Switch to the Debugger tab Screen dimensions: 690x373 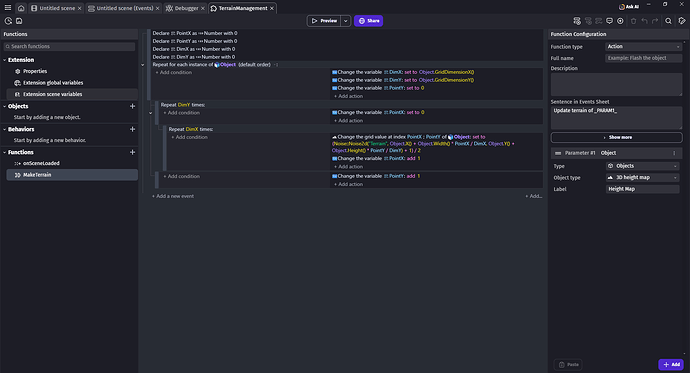click(x=183, y=8)
